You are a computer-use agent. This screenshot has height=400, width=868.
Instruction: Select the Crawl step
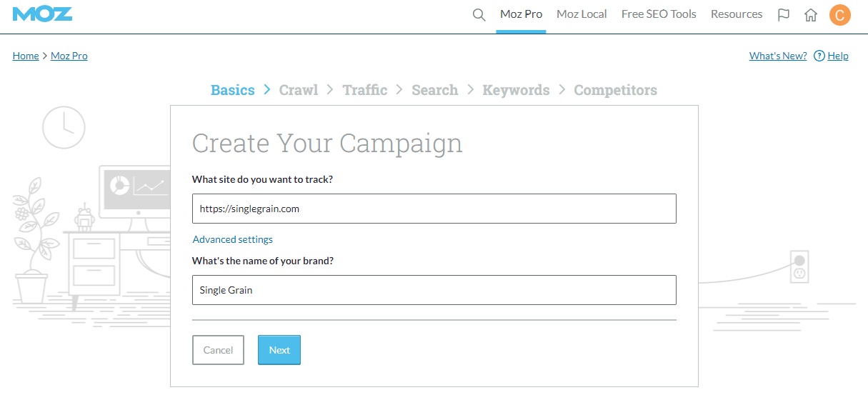click(x=299, y=90)
